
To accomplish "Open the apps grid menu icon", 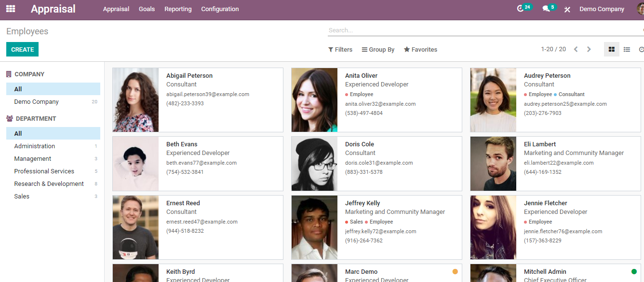I will (11, 9).
